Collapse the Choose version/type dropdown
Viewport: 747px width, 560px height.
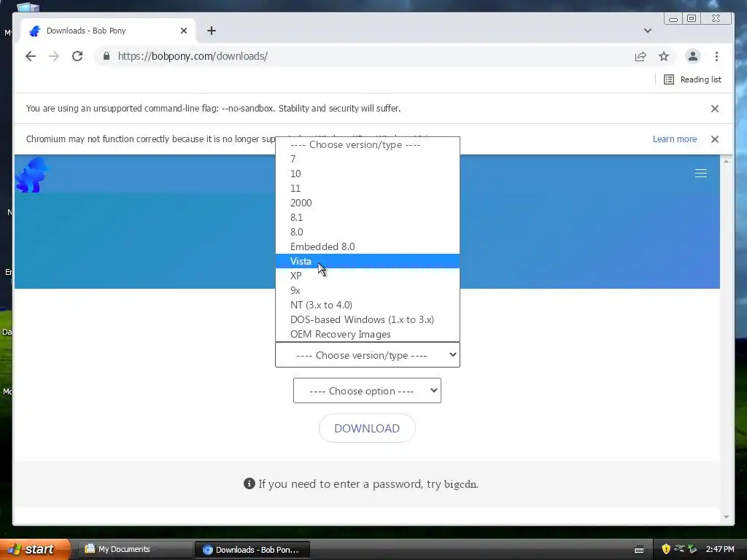[368, 355]
